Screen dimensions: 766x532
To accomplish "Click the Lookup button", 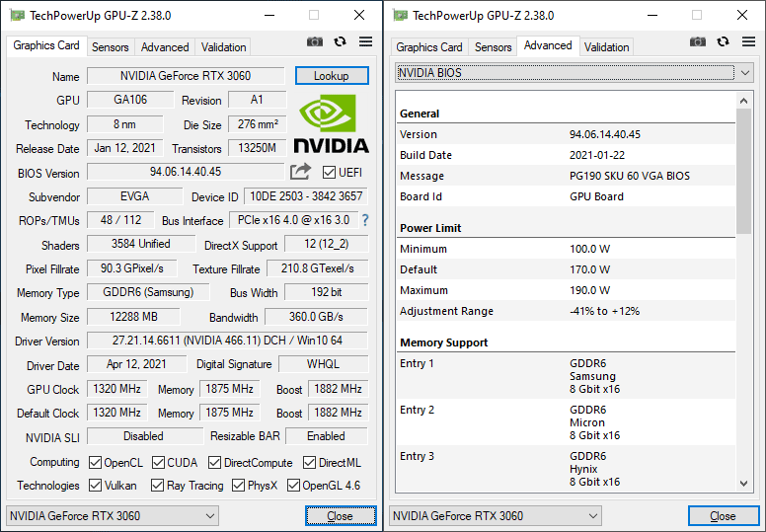I will [332, 76].
